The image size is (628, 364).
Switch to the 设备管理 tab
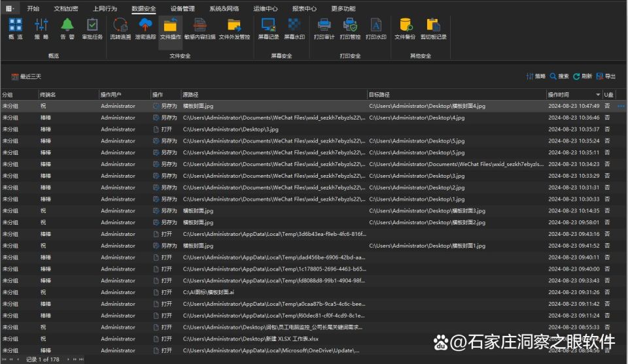(x=183, y=8)
